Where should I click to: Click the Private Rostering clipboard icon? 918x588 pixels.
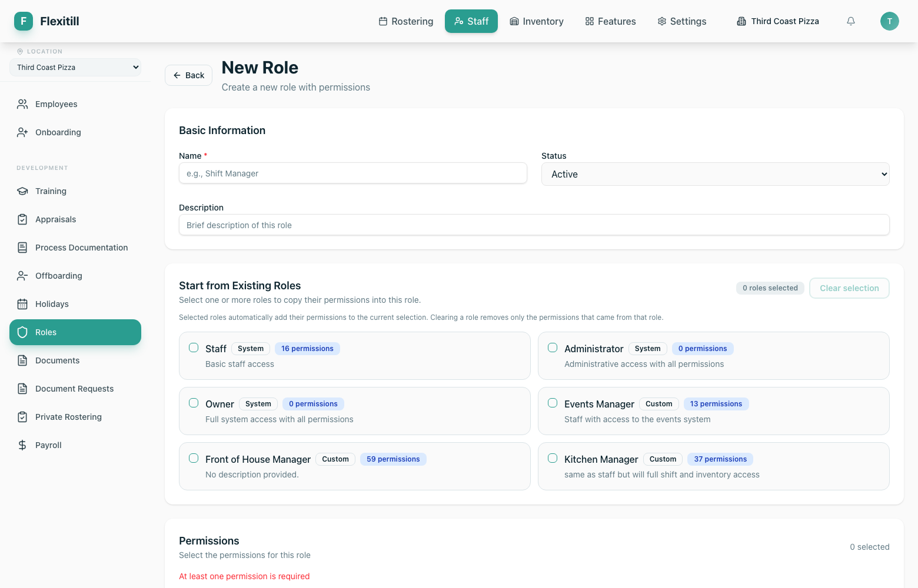[x=22, y=417]
